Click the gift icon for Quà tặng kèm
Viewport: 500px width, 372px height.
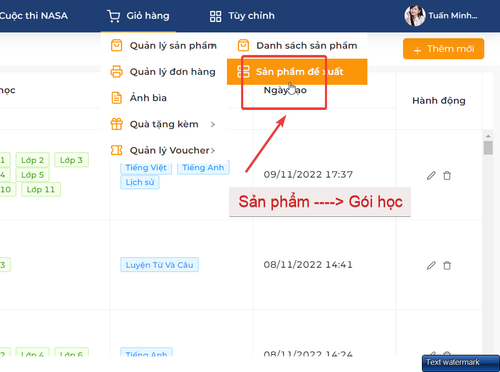pos(116,124)
